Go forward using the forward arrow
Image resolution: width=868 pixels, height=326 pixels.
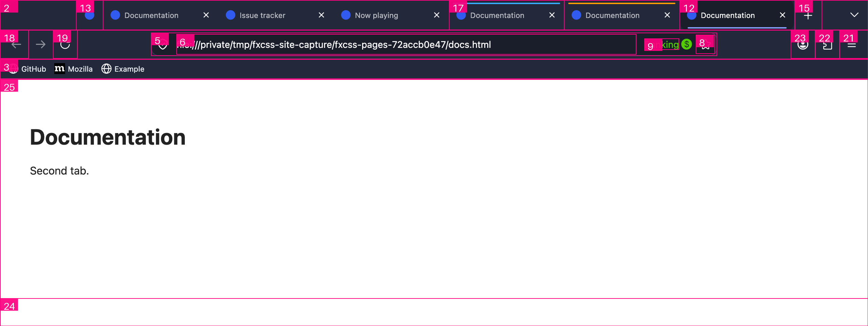point(41,44)
